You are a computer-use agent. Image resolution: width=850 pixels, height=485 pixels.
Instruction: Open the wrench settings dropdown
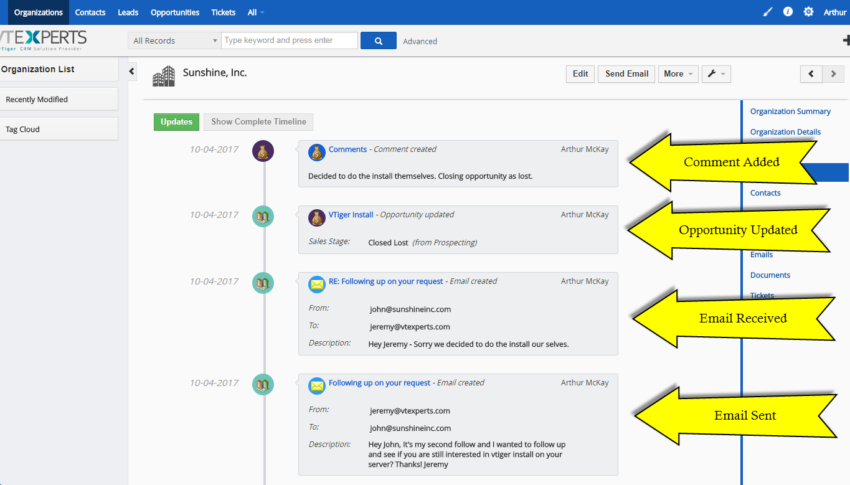(716, 74)
